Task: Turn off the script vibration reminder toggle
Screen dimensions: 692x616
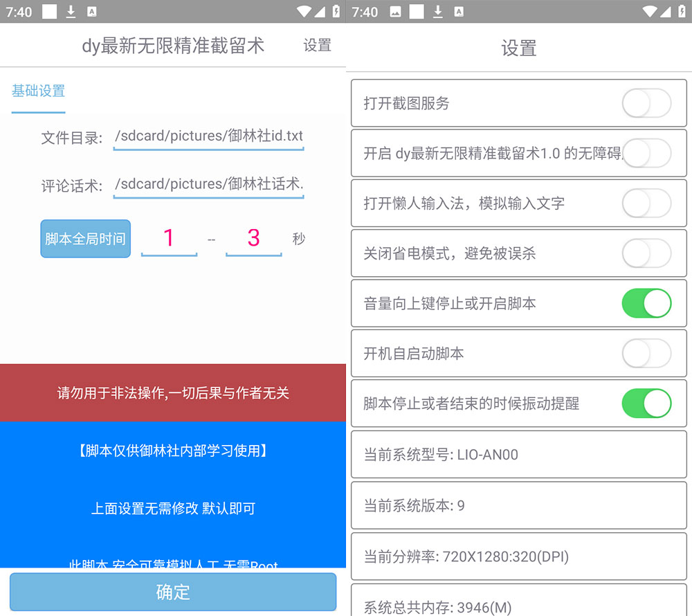Action: click(646, 404)
